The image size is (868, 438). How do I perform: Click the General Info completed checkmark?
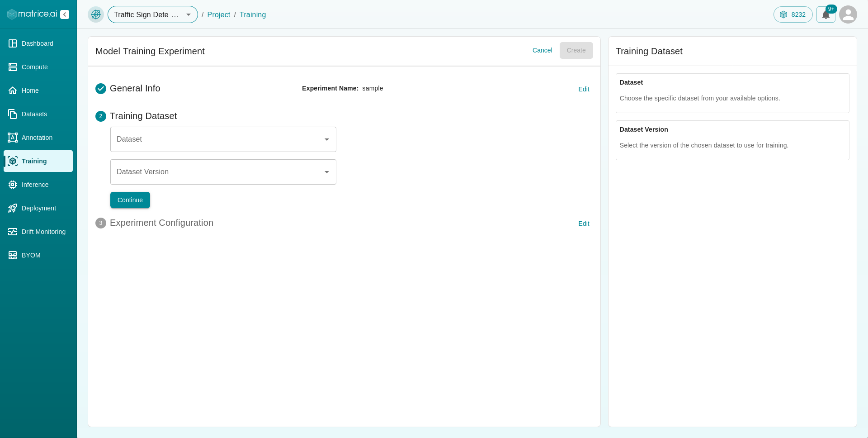[101, 89]
